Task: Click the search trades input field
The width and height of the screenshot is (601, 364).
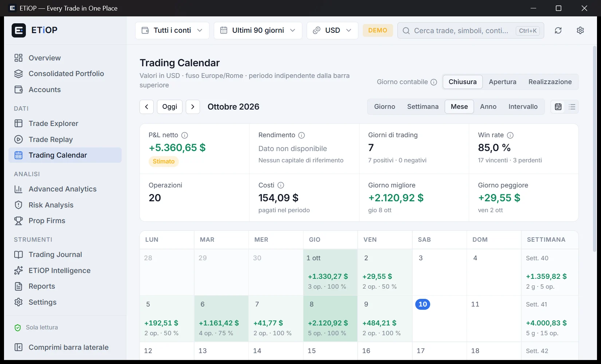Action: pos(471,31)
